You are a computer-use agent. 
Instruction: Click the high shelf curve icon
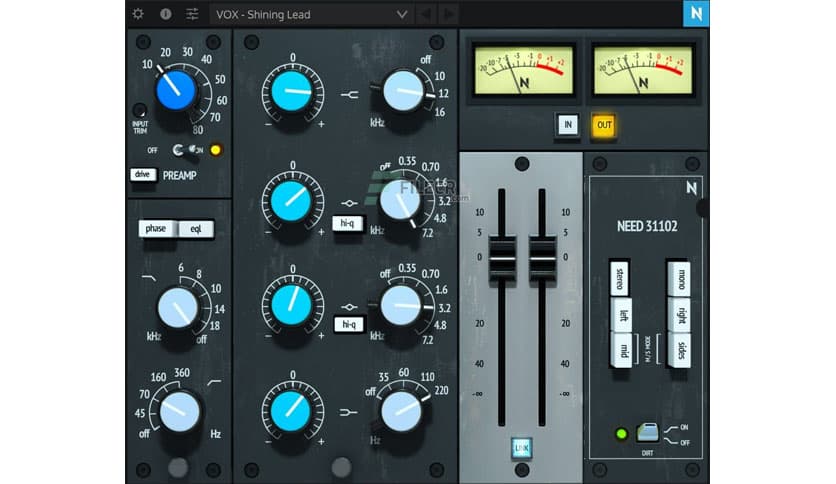(x=349, y=95)
